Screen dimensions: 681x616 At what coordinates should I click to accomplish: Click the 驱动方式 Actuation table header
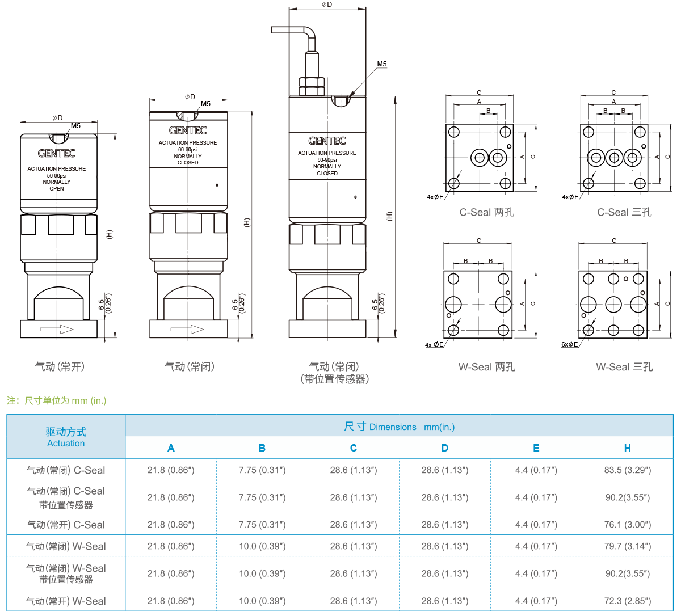tap(66, 437)
